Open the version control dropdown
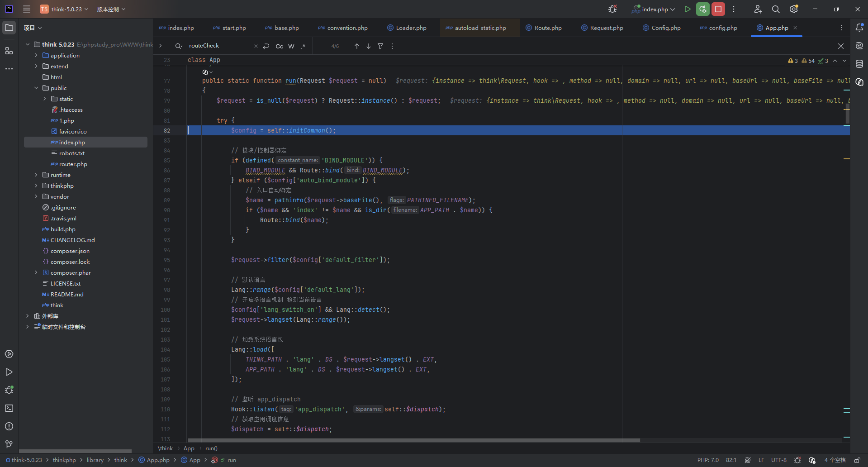The width and height of the screenshot is (868, 467). [x=111, y=9]
